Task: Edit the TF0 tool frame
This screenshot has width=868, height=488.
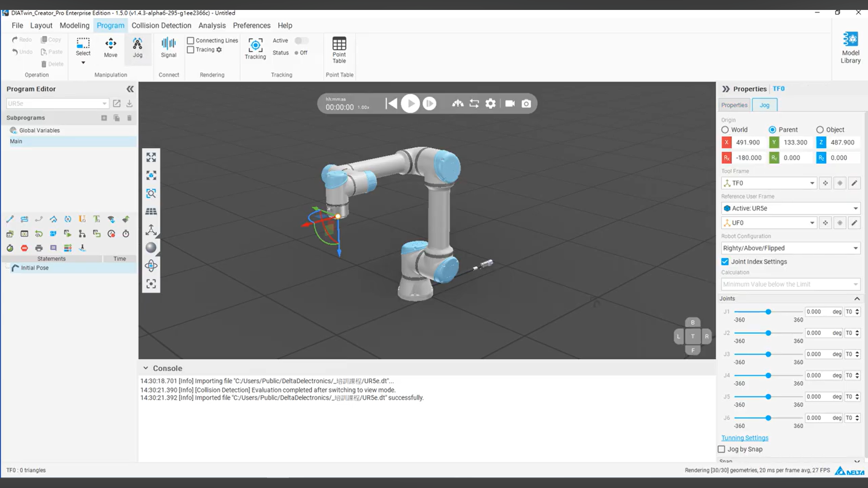Action: click(854, 183)
